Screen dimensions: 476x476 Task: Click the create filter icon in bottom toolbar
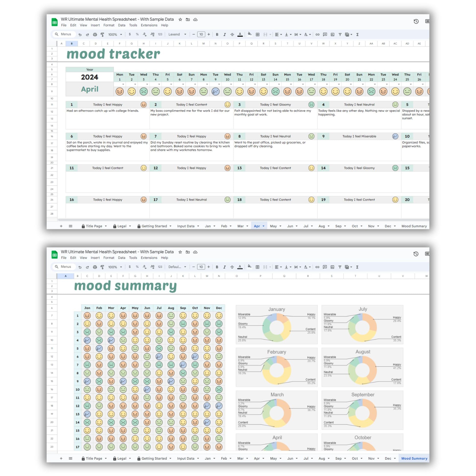[x=340, y=267]
